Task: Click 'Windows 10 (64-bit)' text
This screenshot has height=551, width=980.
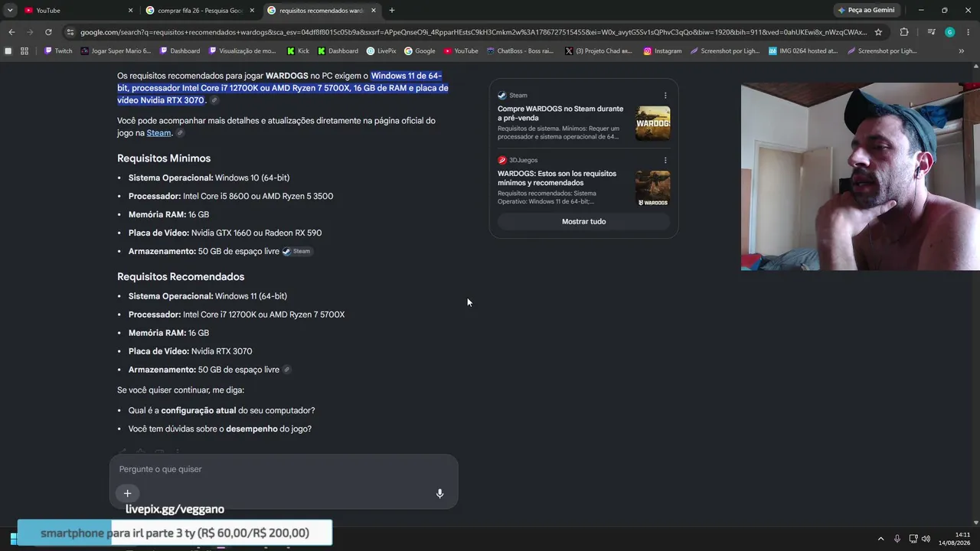Action: click(x=252, y=178)
